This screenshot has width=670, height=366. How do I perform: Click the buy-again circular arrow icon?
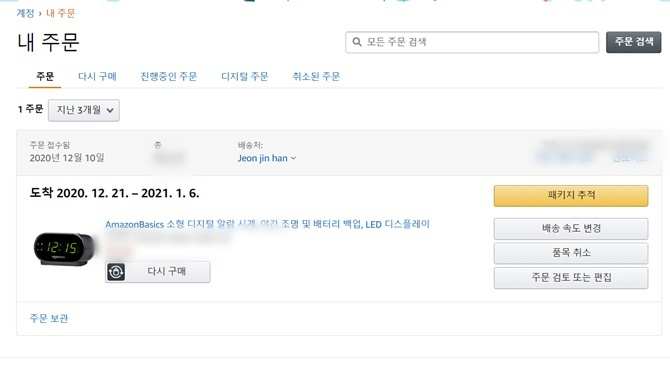pyautogui.click(x=116, y=272)
